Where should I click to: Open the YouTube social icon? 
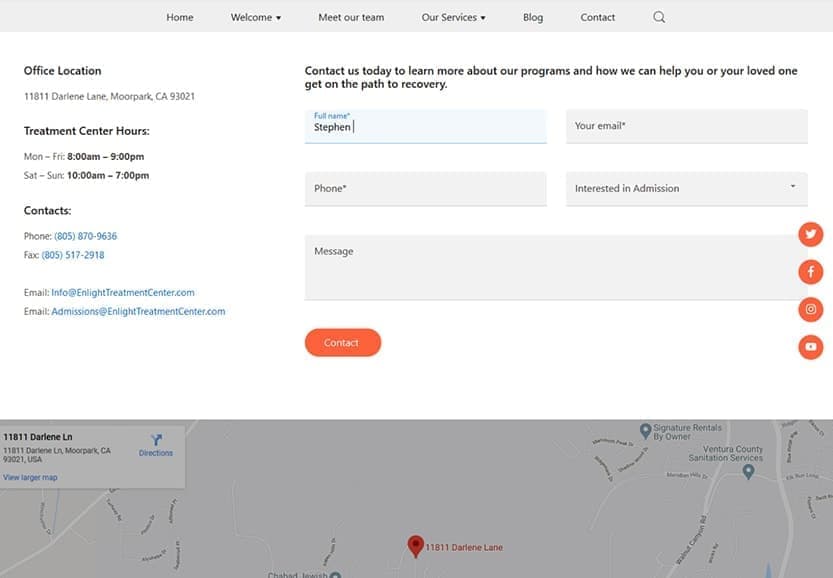click(810, 347)
